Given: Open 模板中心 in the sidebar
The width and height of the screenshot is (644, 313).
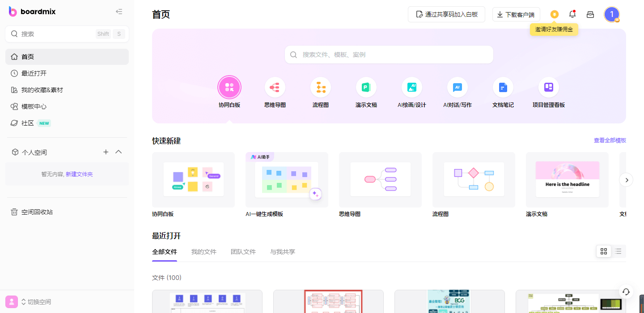Looking at the screenshot, I should click(67, 106).
